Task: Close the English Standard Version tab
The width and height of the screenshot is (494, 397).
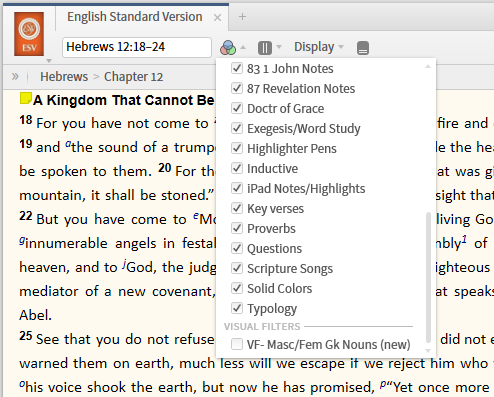Action: (x=217, y=17)
